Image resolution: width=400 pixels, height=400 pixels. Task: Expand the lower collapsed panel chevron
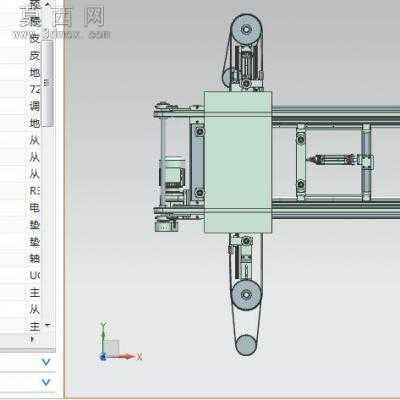coord(46,382)
